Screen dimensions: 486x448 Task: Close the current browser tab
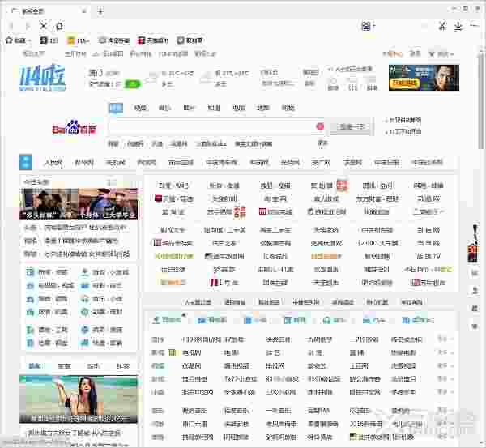(x=84, y=11)
